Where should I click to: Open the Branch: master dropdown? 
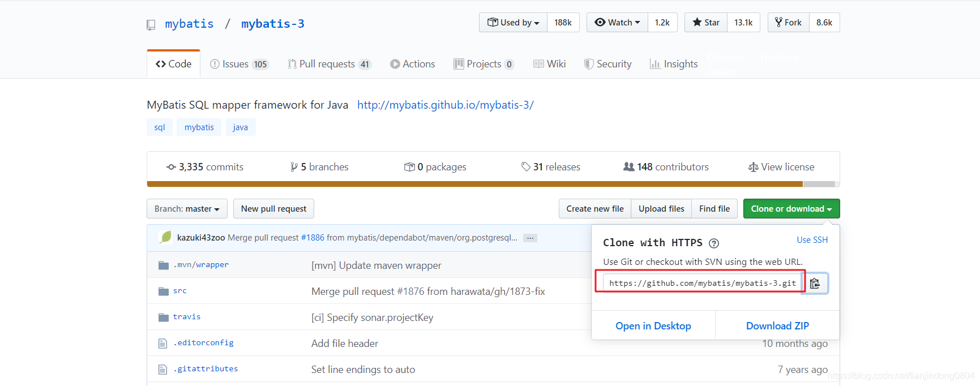point(187,209)
